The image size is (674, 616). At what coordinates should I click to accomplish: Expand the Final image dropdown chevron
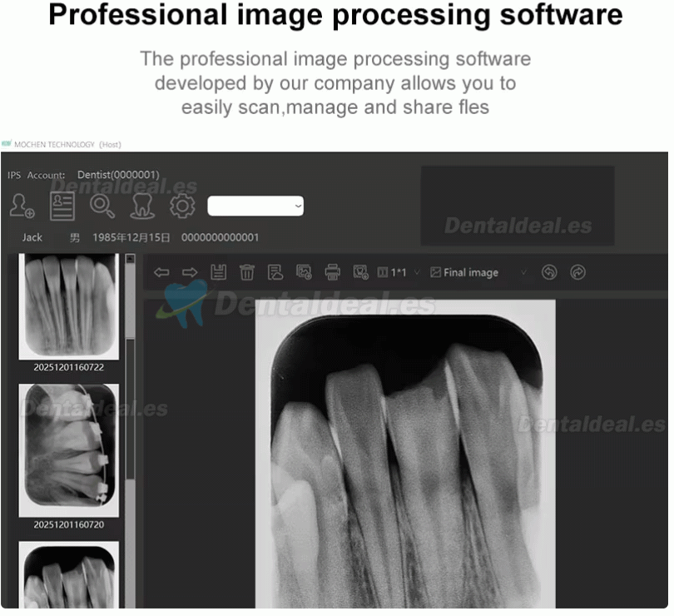click(x=524, y=272)
